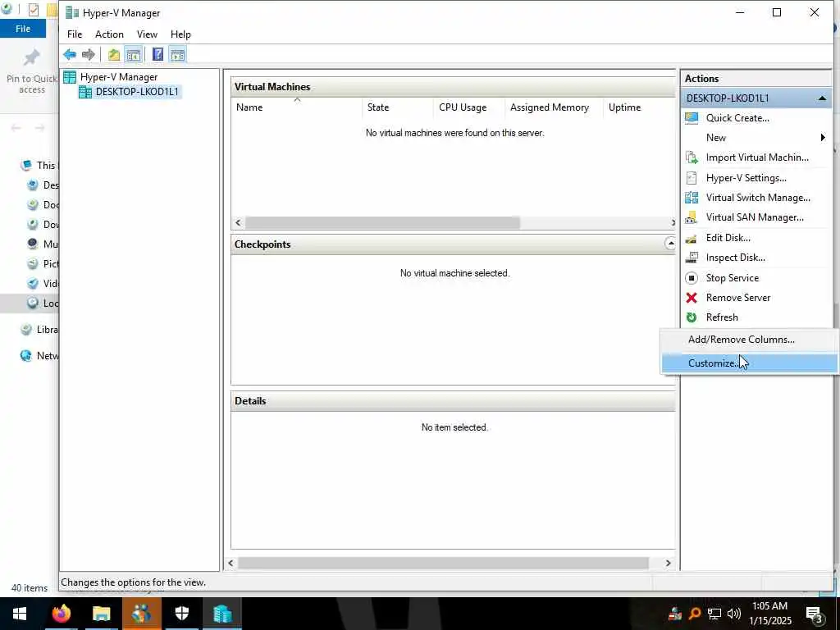Open the Action menu
This screenshot has width=840, height=630.
(x=109, y=34)
